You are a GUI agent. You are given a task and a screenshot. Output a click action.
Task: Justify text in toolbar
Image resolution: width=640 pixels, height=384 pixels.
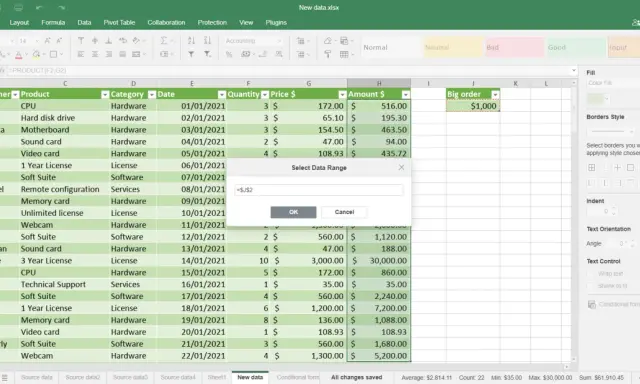(x=122, y=54)
